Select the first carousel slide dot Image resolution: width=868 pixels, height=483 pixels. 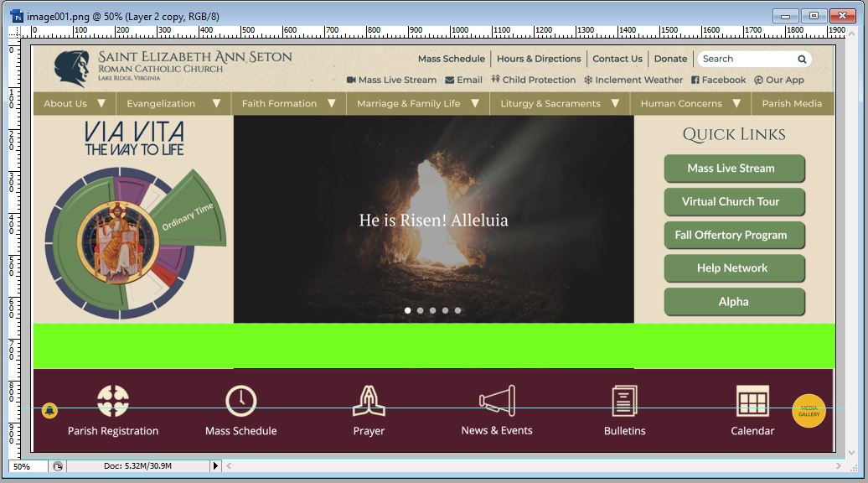408,310
